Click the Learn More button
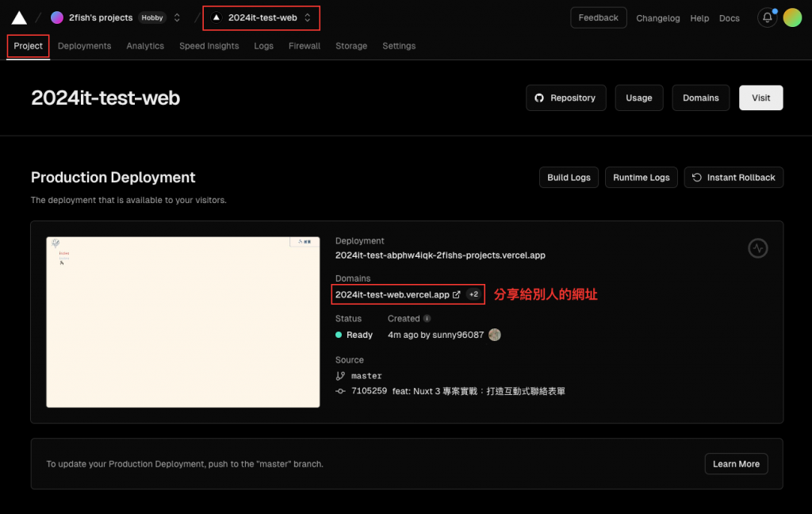 (x=736, y=464)
